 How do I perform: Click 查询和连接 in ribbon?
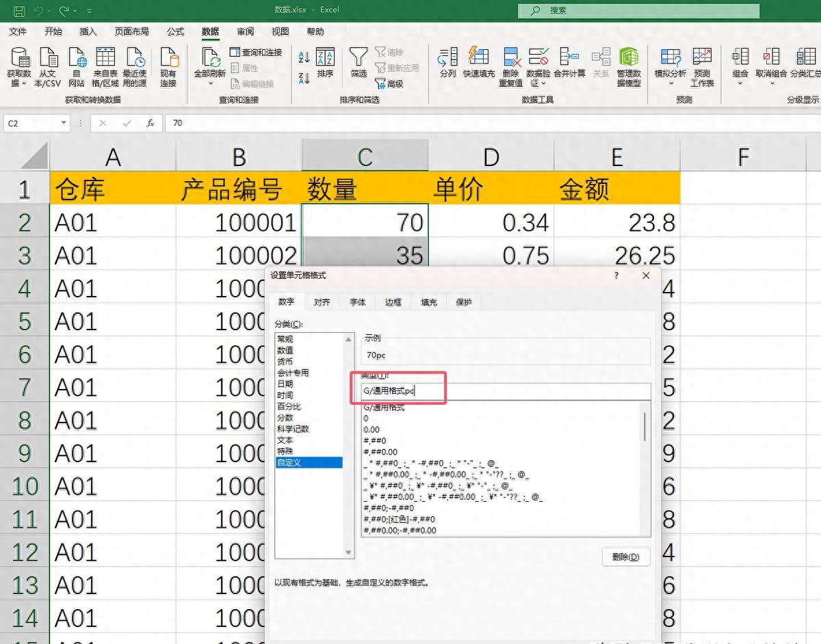tap(256, 52)
